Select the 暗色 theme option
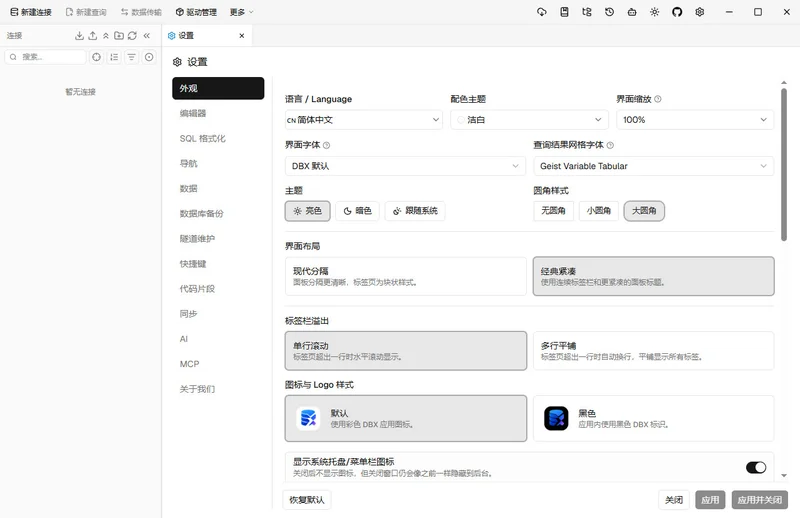 [357, 211]
